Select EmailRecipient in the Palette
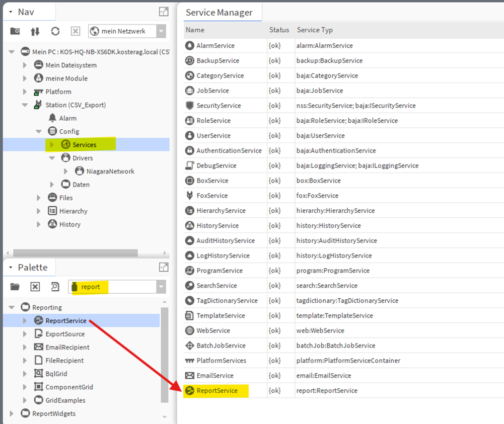Screen dimensions: 504x424 click(68, 347)
